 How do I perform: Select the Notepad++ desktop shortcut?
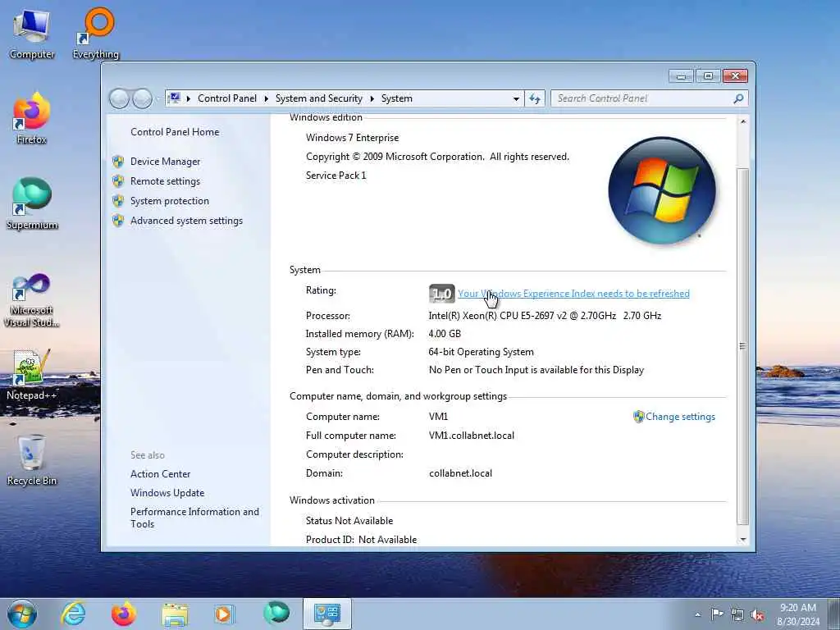click(32, 375)
